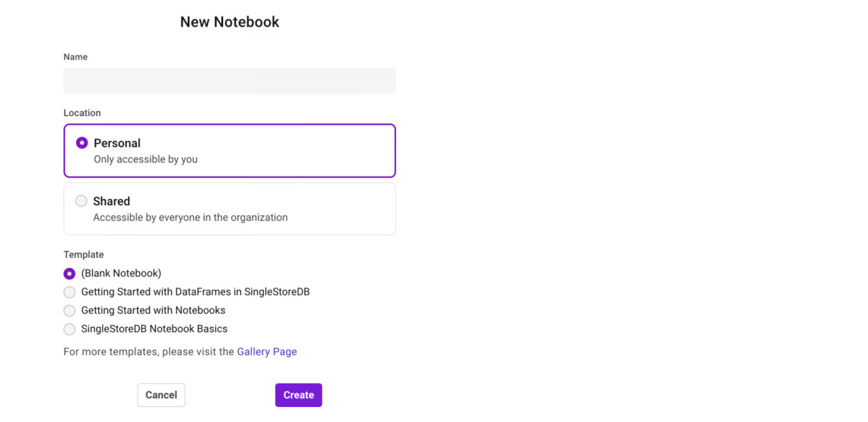Click the "Getting Started with Notebooks" label
Viewport: 868px width, 422px height.
(x=153, y=310)
